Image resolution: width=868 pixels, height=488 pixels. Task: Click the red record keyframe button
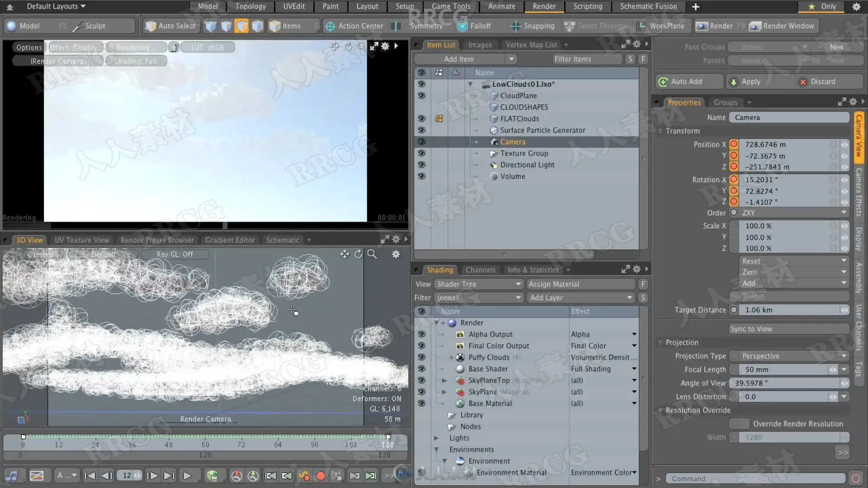[321, 476]
